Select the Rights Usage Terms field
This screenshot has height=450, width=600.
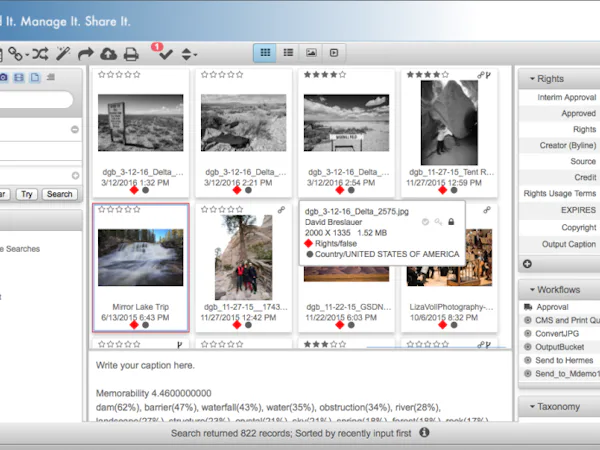[x=559, y=193]
